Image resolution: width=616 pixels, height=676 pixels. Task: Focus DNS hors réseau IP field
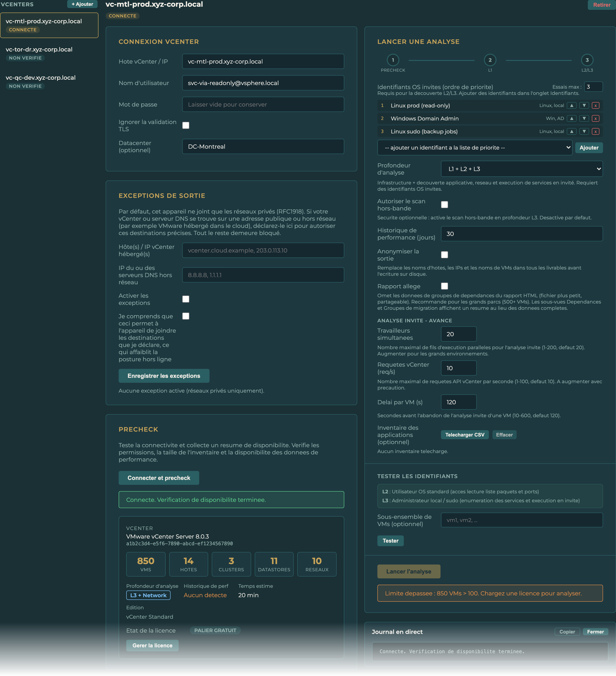coord(263,275)
